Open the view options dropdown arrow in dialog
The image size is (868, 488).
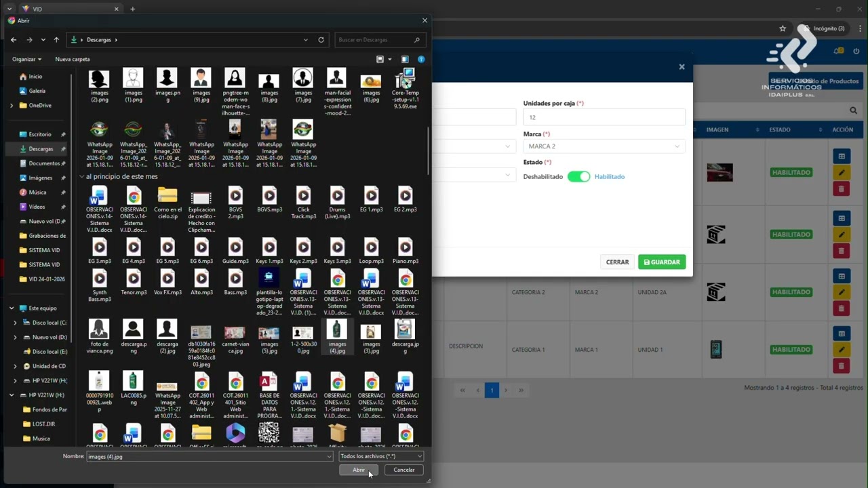click(x=389, y=60)
